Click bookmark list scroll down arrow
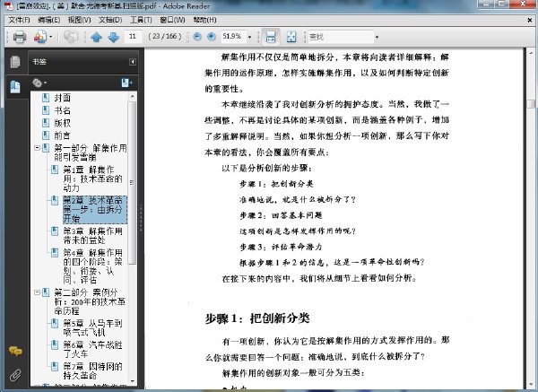The height and width of the screenshot is (392, 538). click(x=133, y=381)
